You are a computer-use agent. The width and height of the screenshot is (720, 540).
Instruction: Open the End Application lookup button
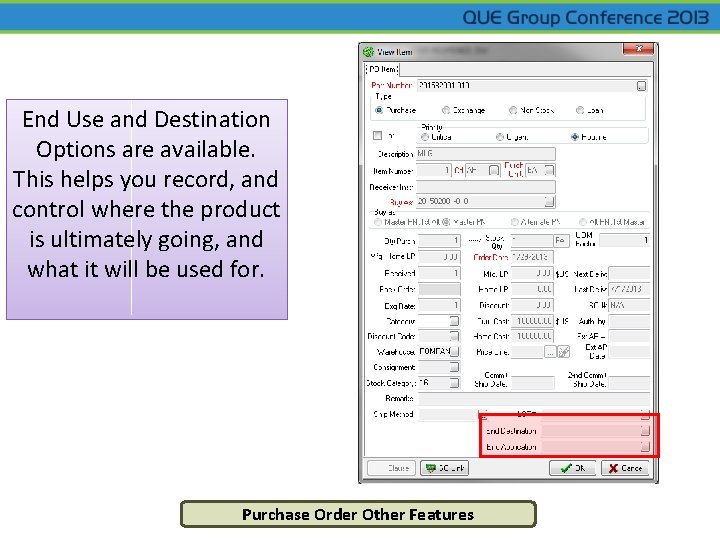point(645,446)
